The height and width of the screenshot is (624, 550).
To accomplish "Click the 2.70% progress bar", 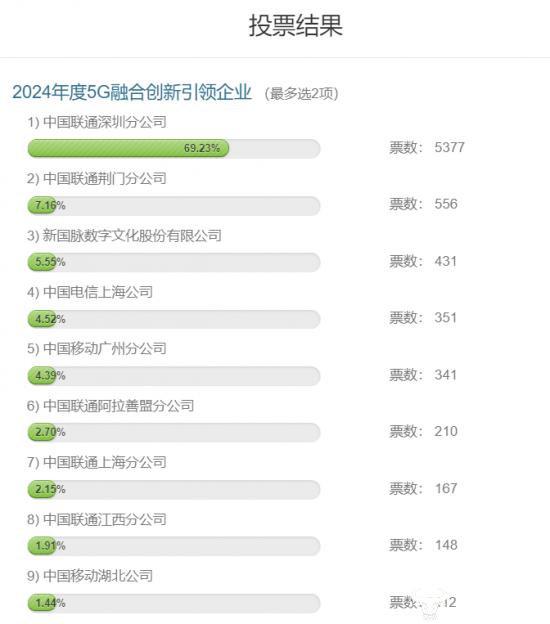I will coord(174,432).
